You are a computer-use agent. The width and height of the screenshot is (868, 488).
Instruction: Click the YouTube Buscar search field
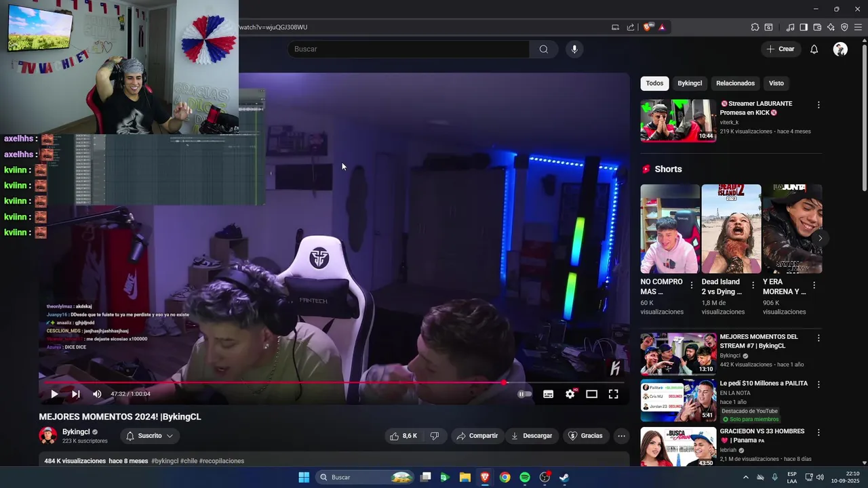tap(409, 49)
